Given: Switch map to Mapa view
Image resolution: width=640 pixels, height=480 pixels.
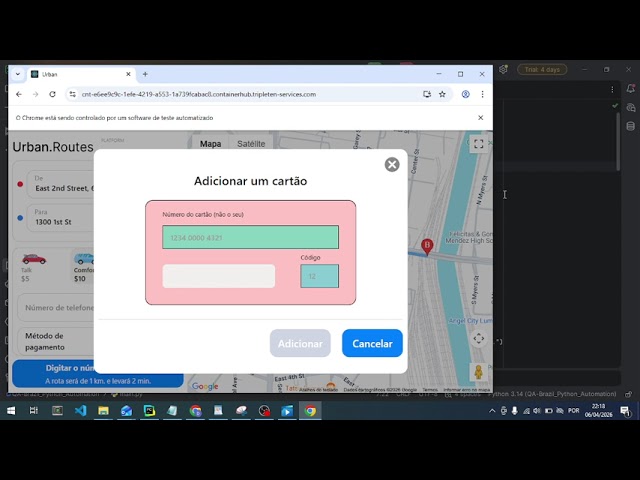Looking at the screenshot, I should [x=210, y=144].
